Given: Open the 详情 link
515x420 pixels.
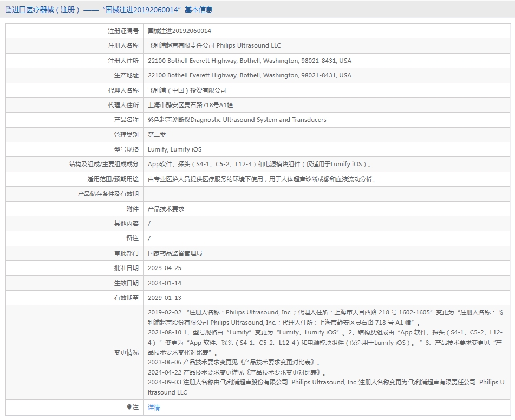Looking at the screenshot, I should (154, 408).
